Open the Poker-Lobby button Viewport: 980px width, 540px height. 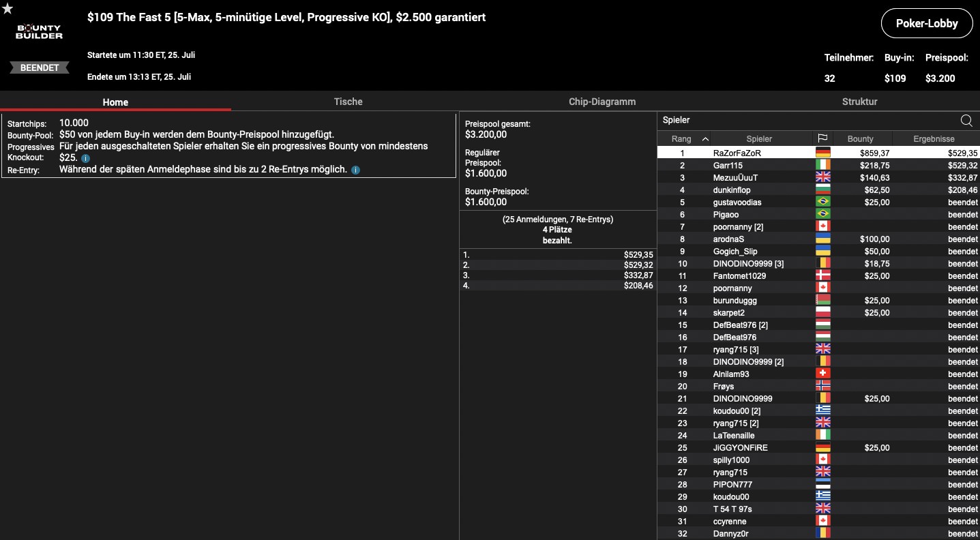pyautogui.click(x=926, y=23)
